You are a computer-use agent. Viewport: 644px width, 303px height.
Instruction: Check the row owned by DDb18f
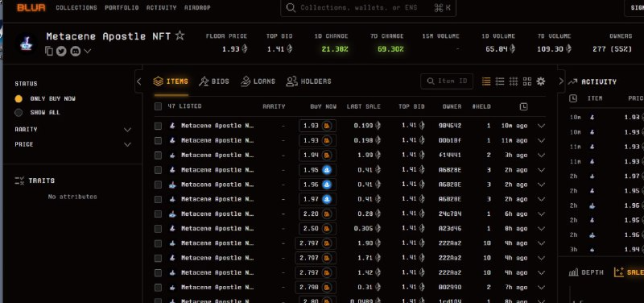[158, 140]
